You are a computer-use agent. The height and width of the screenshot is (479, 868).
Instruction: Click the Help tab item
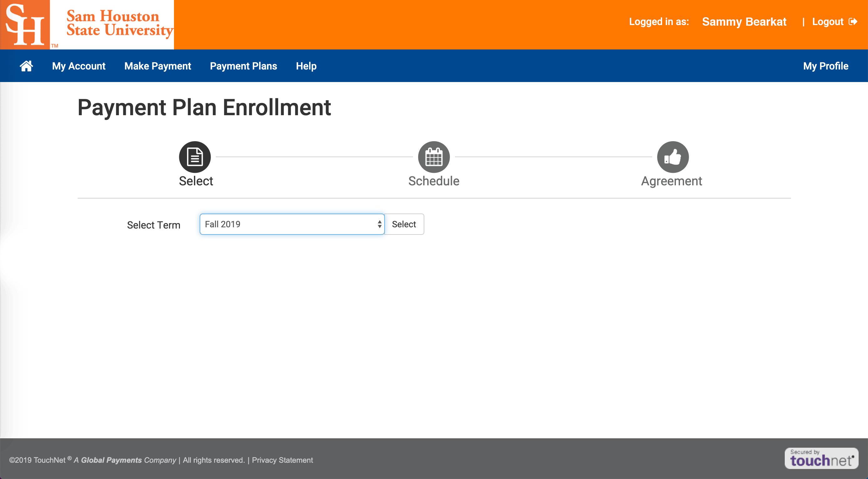306,65
